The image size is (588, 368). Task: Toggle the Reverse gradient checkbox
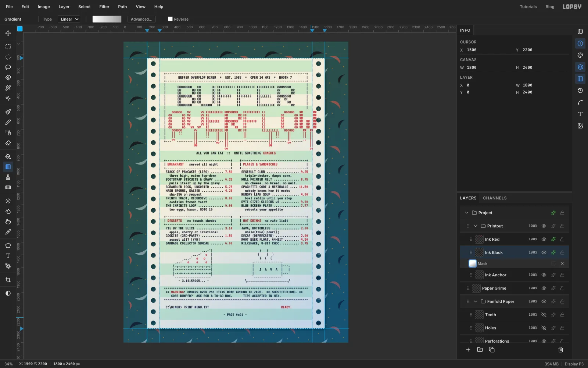click(170, 19)
